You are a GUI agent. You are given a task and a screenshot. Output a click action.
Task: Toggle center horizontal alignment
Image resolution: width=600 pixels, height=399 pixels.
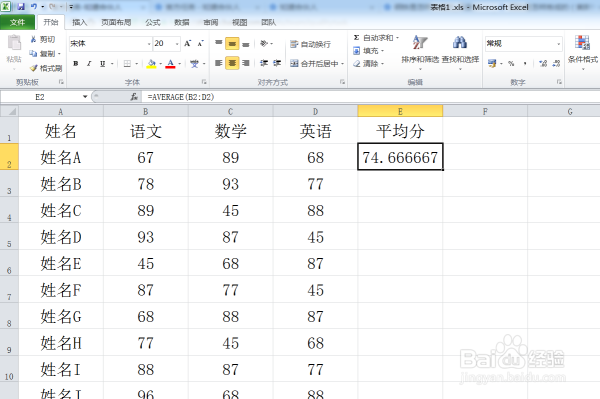pos(232,63)
